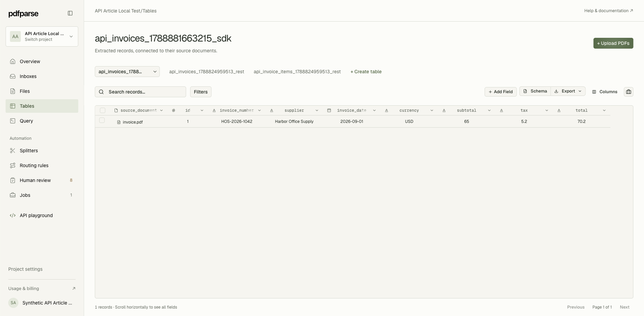This screenshot has height=316, width=644.
Task: Select the invoice.pdf row checkbox
Action: click(x=102, y=120)
